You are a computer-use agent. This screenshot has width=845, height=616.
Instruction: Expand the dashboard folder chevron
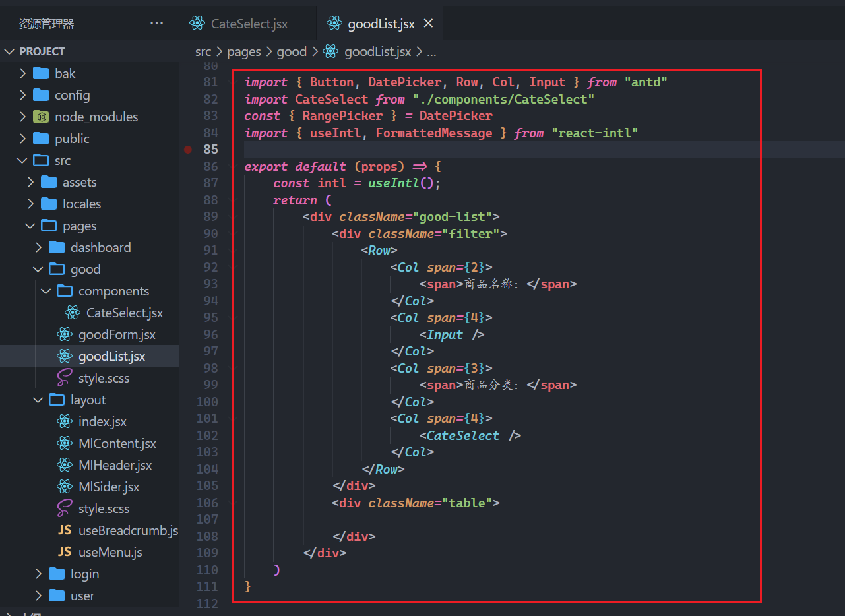[x=38, y=247]
